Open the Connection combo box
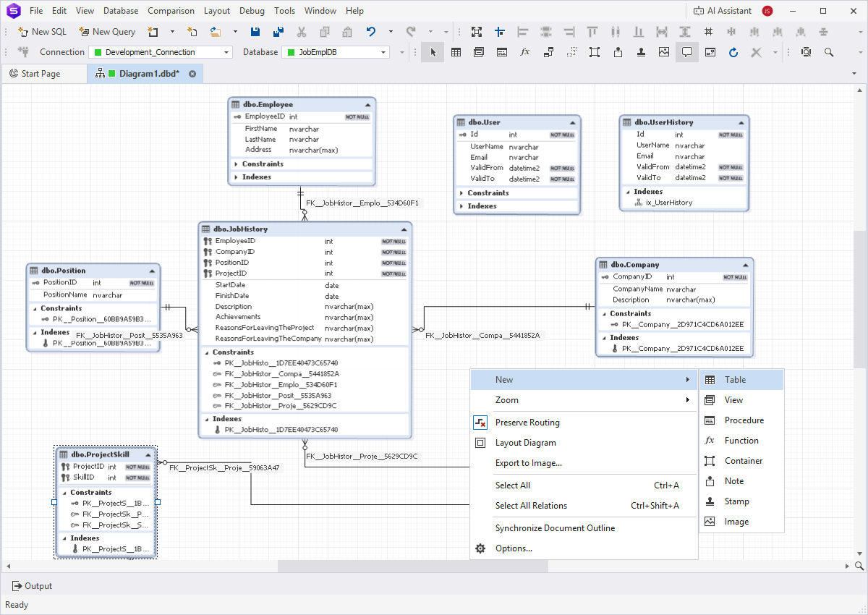The width and height of the screenshot is (868, 615). 160,52
